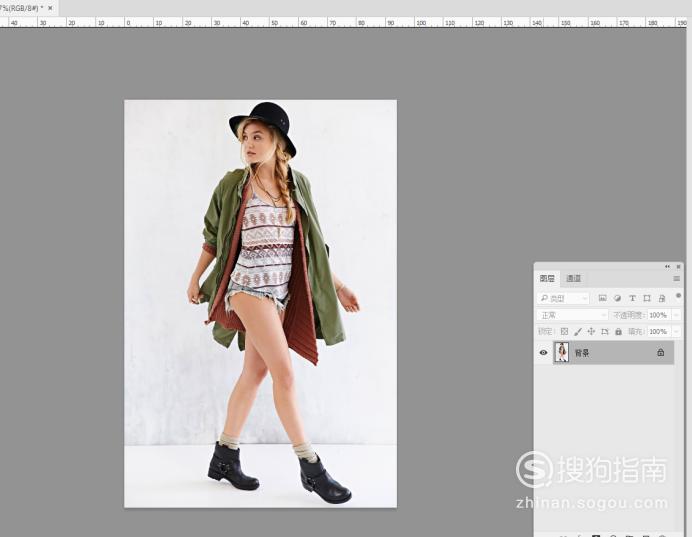This screenshot has width=692, height=537.
Task: Switch to the 通道 (Channels) tab
Action: pos(573,278)
